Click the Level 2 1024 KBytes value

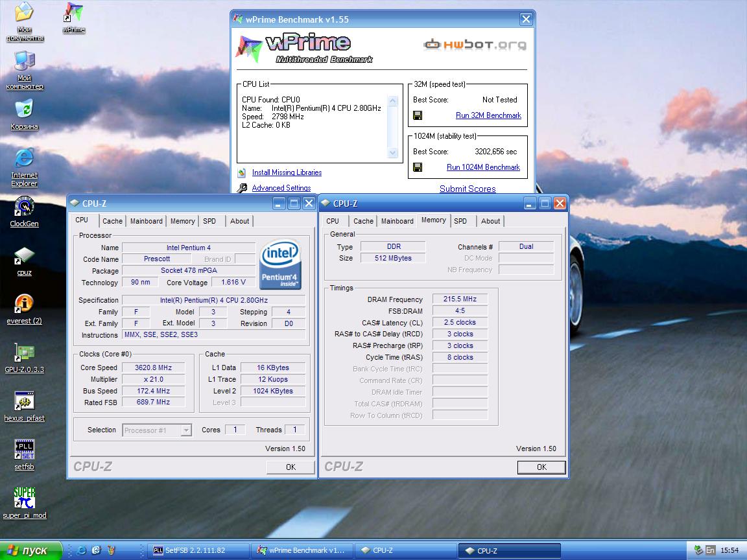point(273,391)
